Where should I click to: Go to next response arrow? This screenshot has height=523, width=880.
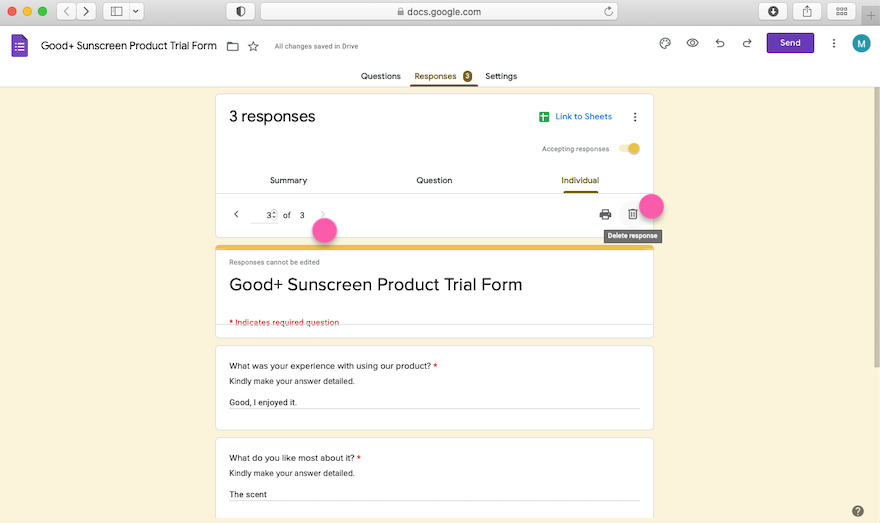pyautogui.click(x=323, y=214)
